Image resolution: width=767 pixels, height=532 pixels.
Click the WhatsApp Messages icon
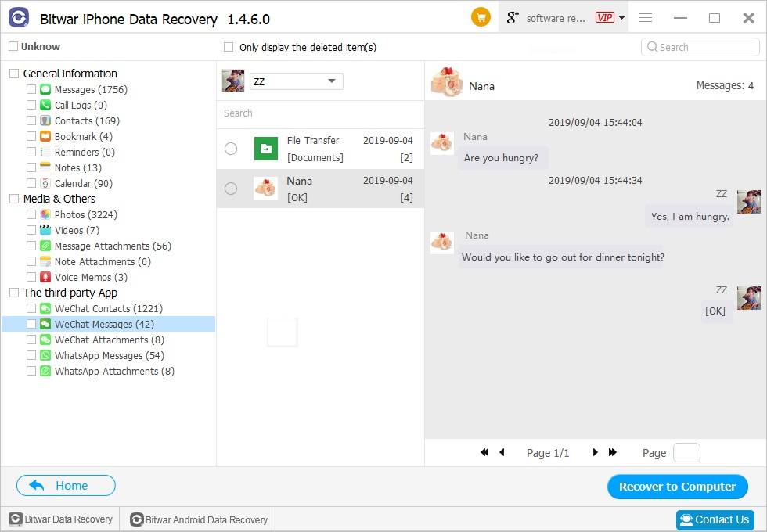pyautogui.click(x=45, y=356)
